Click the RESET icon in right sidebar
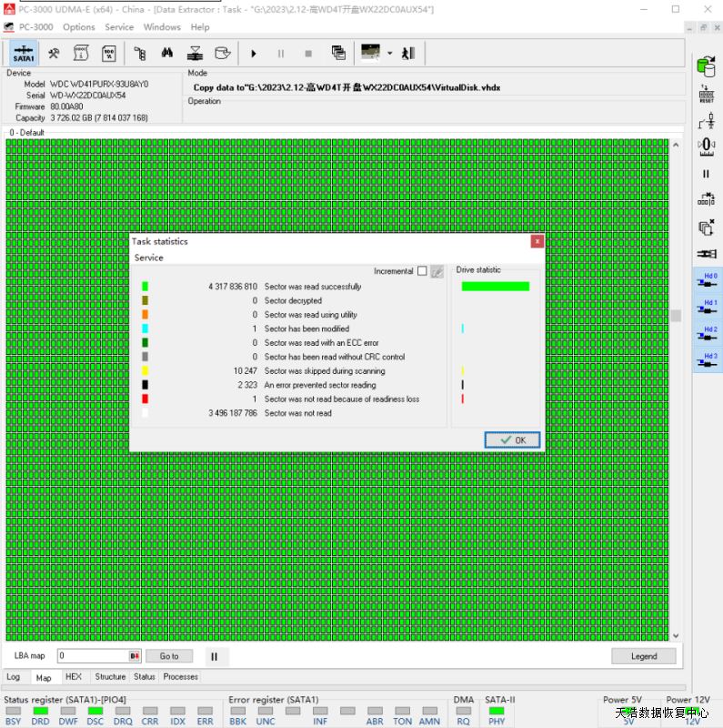This screenshot has width=723, height=728. [706, 95]
